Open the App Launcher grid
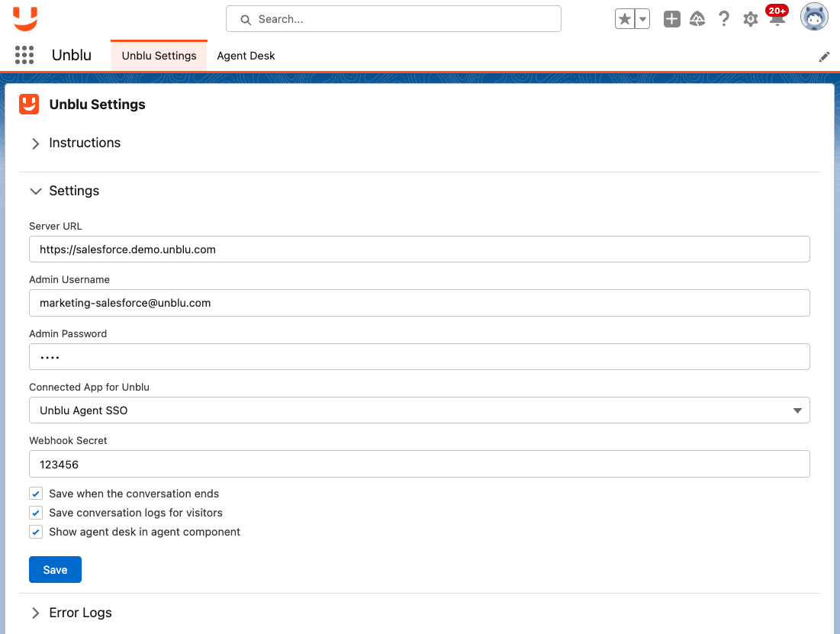 pyautogui.click(x=24, y=55)
